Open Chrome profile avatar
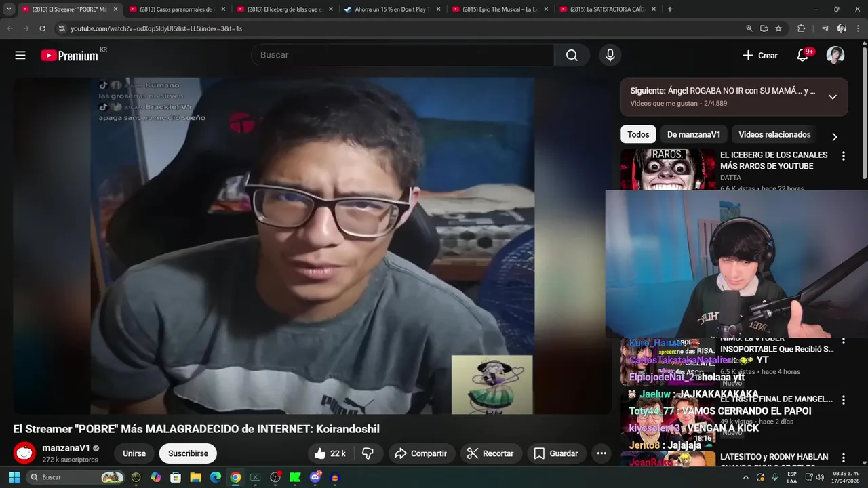The height and width of the screenshot is (488, 868). click(x=842, y=28)
